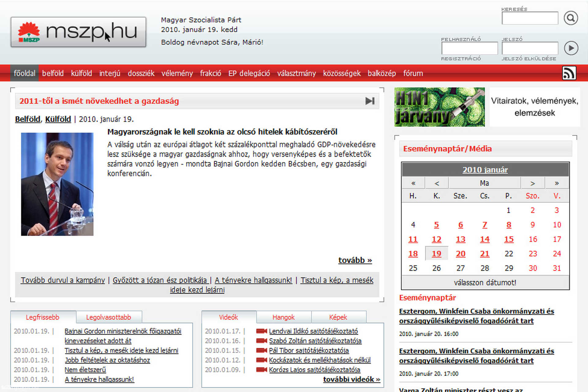
Task: Open headline 2011-től a ismét növekedhet a gazdaság
Action: tap(99, 101)
